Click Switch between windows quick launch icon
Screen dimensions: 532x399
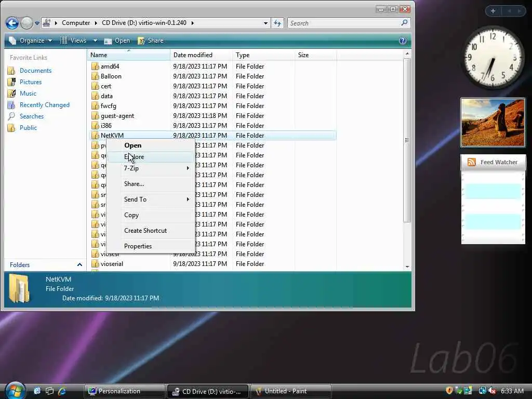(x=49, y=391)
